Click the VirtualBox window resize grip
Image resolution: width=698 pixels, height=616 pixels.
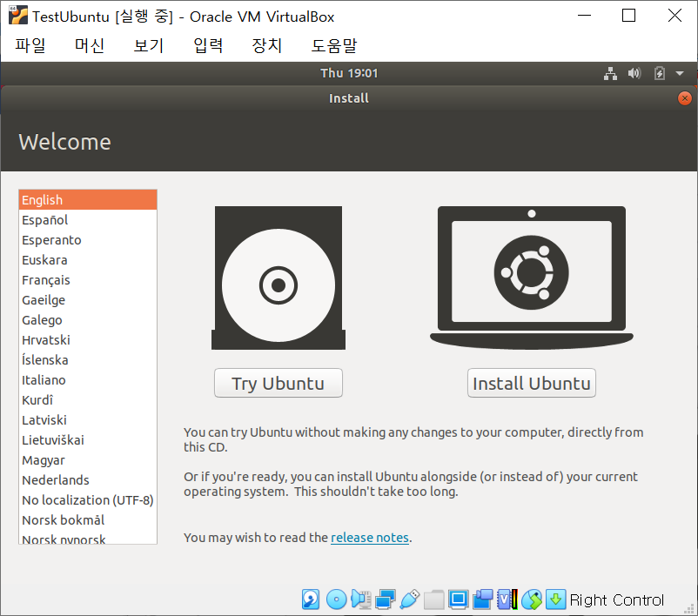point(689,608)
